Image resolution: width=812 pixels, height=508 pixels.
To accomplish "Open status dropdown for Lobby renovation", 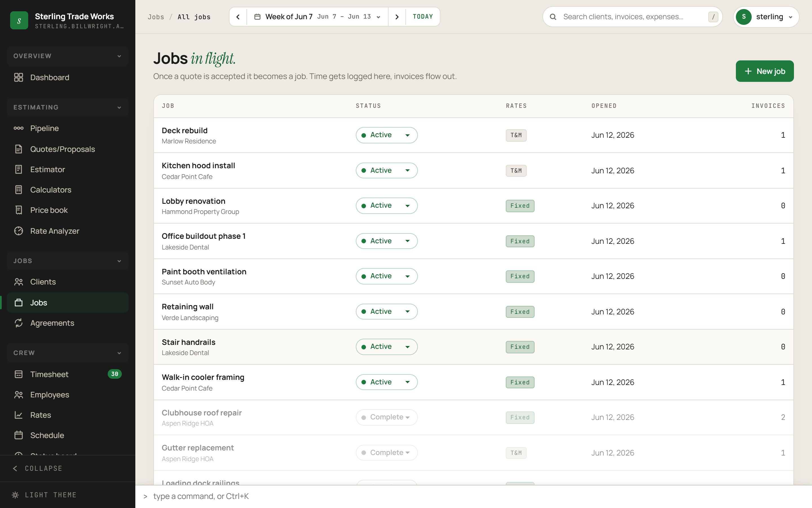I will pyautogui.click(x=387, y=206).
